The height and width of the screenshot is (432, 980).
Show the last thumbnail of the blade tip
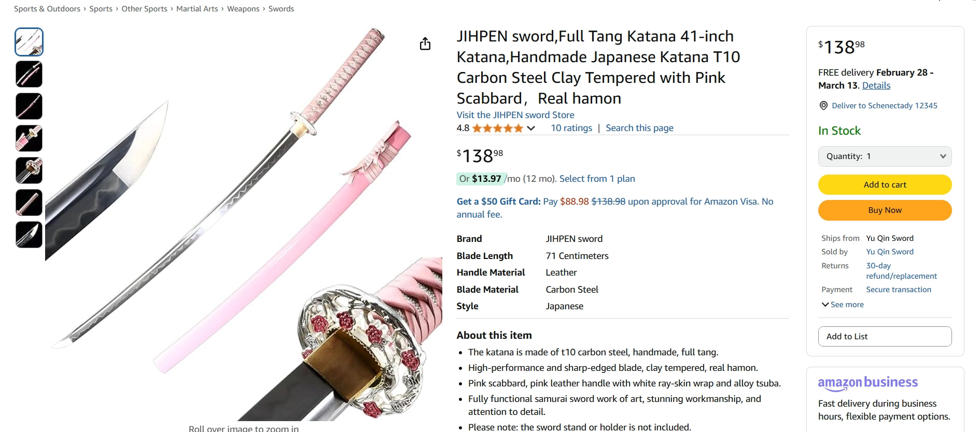pos(29,235)
